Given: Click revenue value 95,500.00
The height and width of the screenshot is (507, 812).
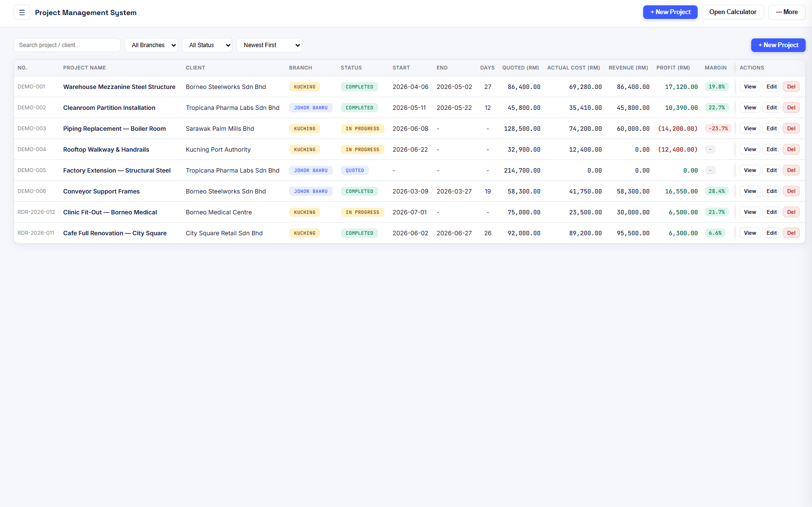Looking at the screenshot, I should [633, 233].
